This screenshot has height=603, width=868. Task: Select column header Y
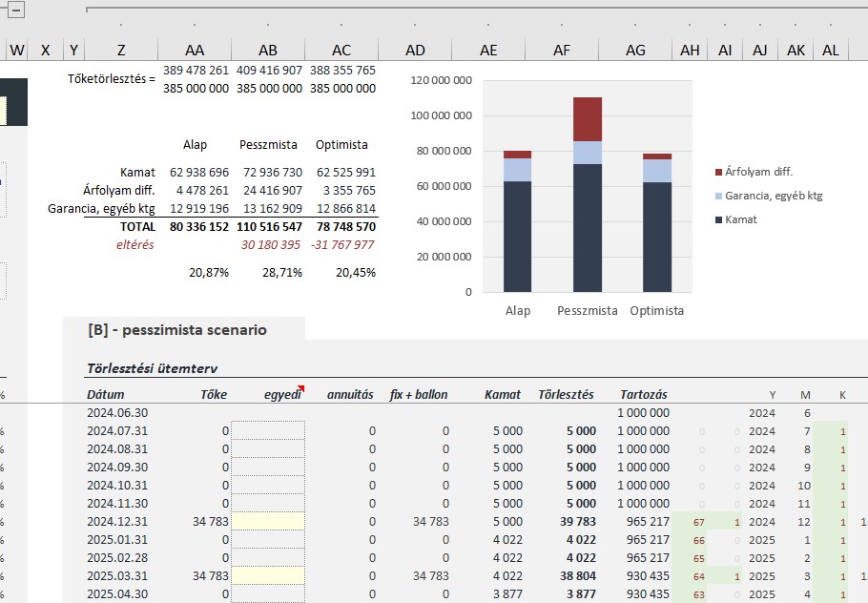pyautogui.click(x=73, y=50)
